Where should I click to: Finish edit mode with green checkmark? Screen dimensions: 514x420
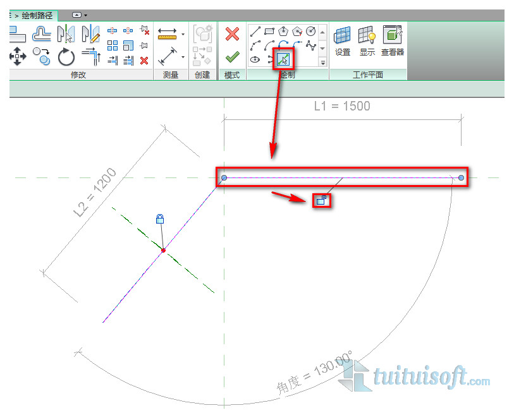232,57
